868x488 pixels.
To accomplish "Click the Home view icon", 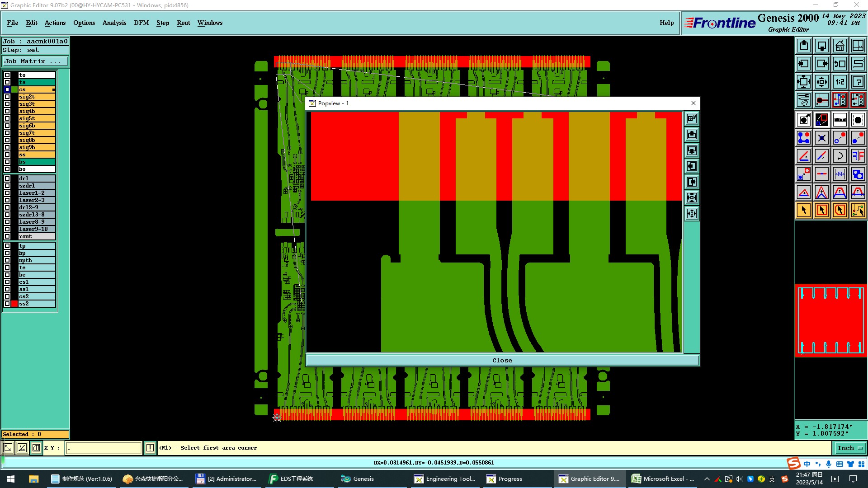I will pyautogui.click(x=840, y=46).
